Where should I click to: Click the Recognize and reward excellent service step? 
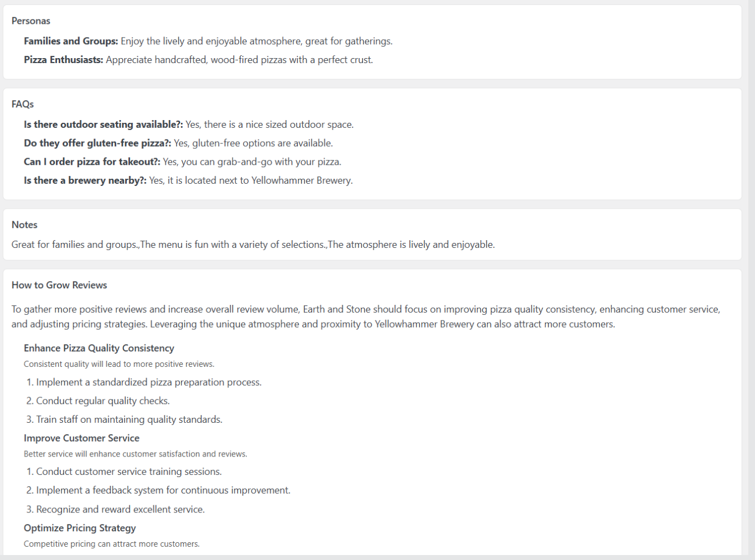(x=120, y=510)
